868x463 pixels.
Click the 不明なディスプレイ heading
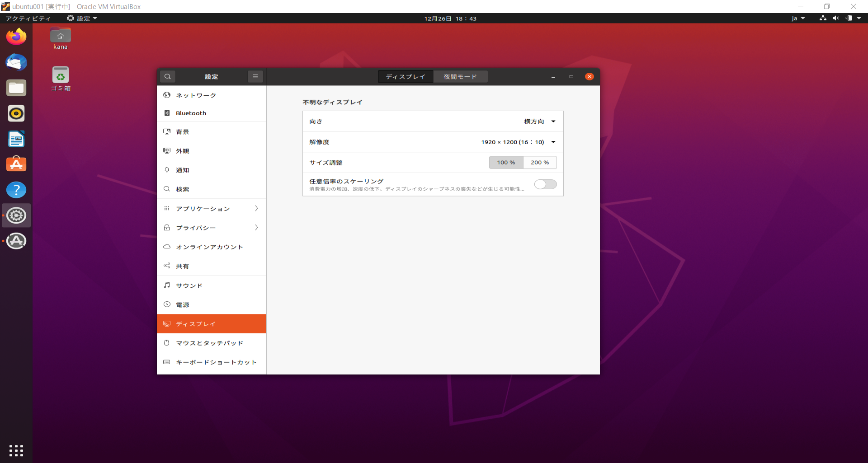(x=333, y=103)
